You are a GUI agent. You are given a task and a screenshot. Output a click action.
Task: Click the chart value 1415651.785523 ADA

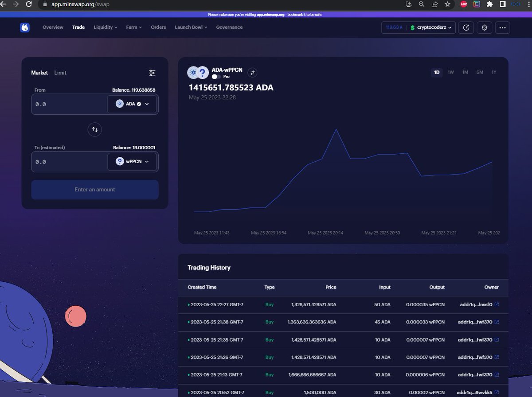231,87
